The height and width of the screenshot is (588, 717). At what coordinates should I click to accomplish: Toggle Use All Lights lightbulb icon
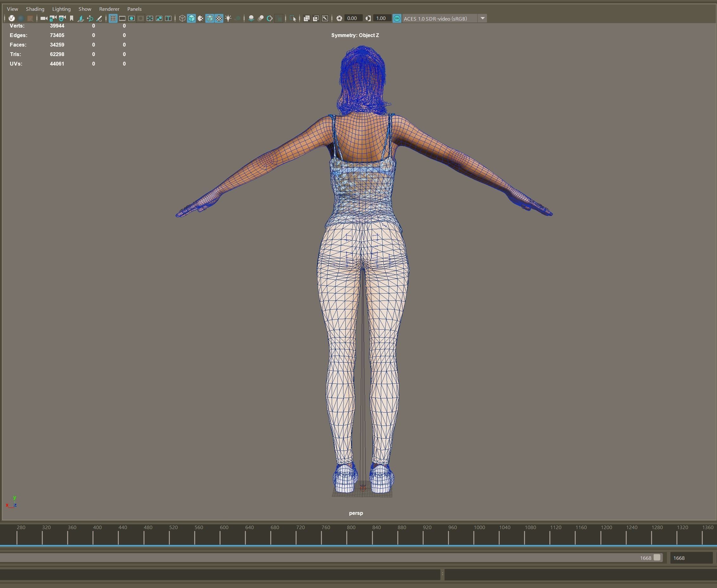coord(228,18)
